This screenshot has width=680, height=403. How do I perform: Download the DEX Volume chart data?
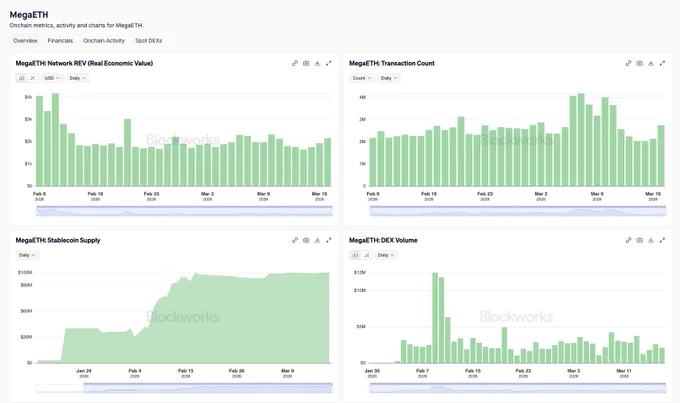[x=651, y=240]
